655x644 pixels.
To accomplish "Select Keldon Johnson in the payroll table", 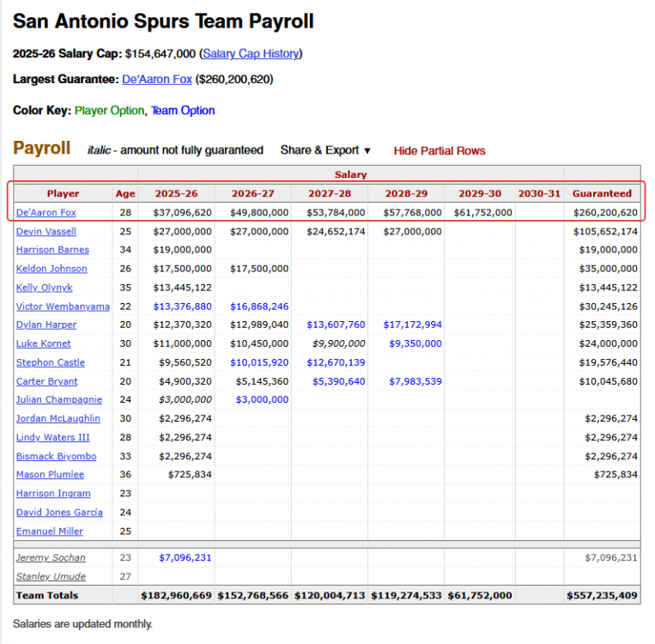I will click(52, 269).
